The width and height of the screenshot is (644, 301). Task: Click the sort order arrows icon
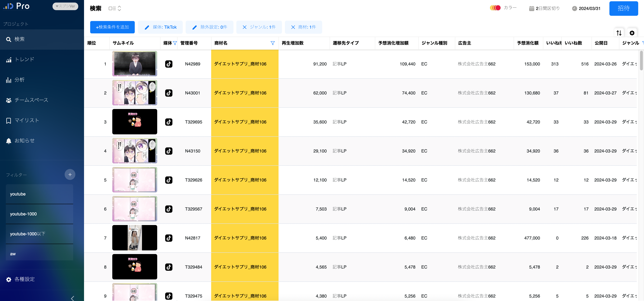619,33
